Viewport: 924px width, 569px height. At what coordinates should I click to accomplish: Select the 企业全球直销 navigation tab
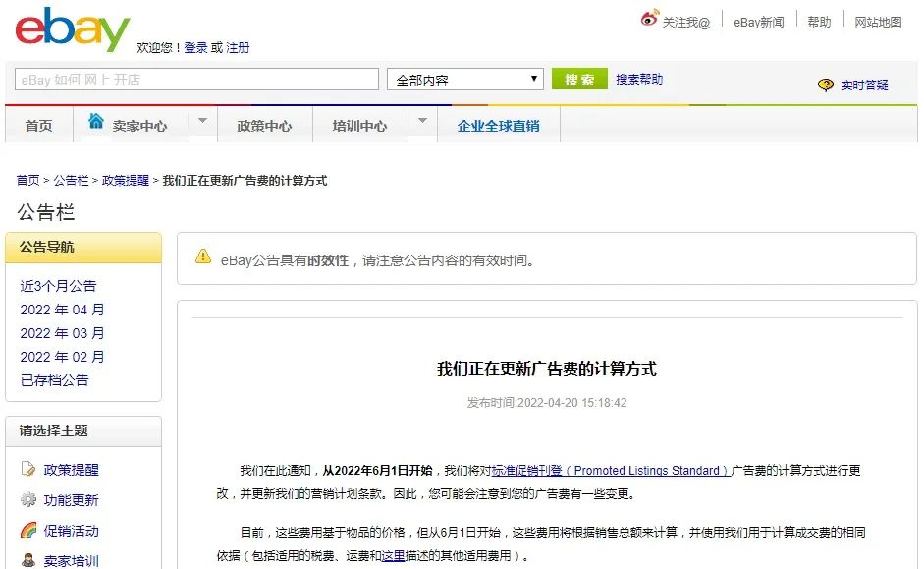point(498,126)
